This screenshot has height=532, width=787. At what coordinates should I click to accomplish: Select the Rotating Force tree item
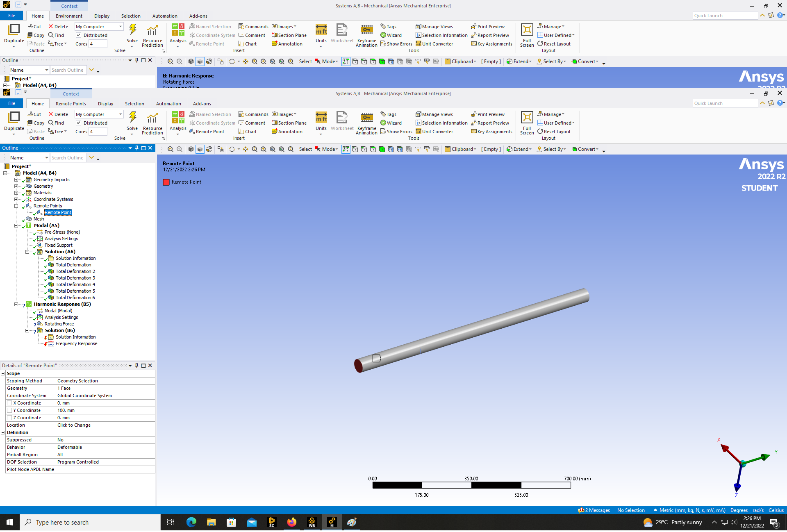59,324
